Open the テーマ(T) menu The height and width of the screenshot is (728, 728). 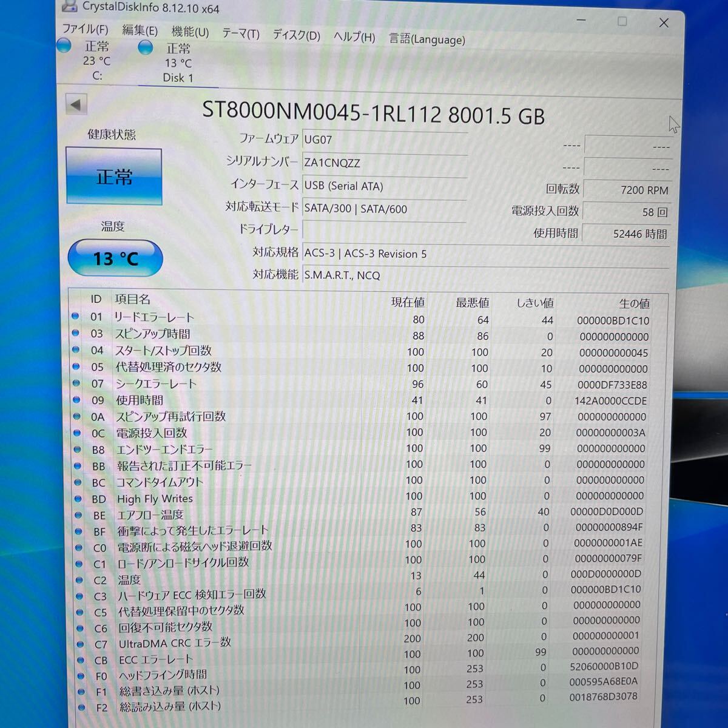pos(240,33)
